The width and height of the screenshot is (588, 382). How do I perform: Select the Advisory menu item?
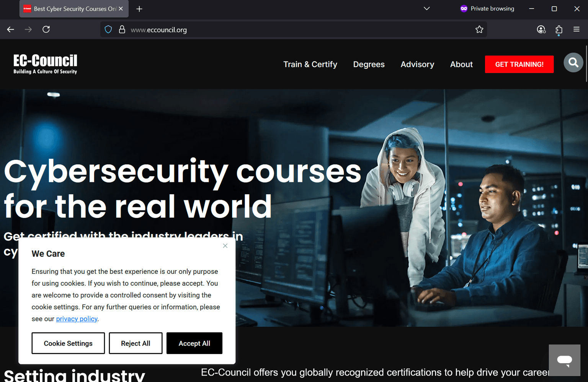[417, 64]
